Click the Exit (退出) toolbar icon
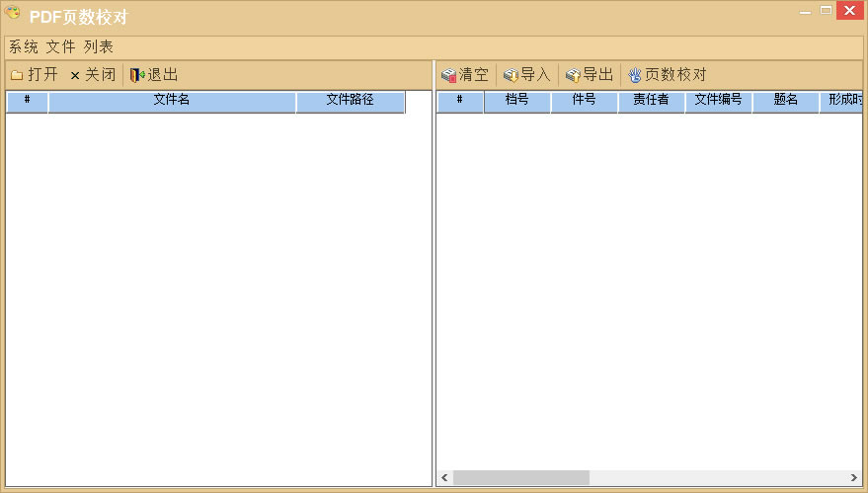 [137, 75]
